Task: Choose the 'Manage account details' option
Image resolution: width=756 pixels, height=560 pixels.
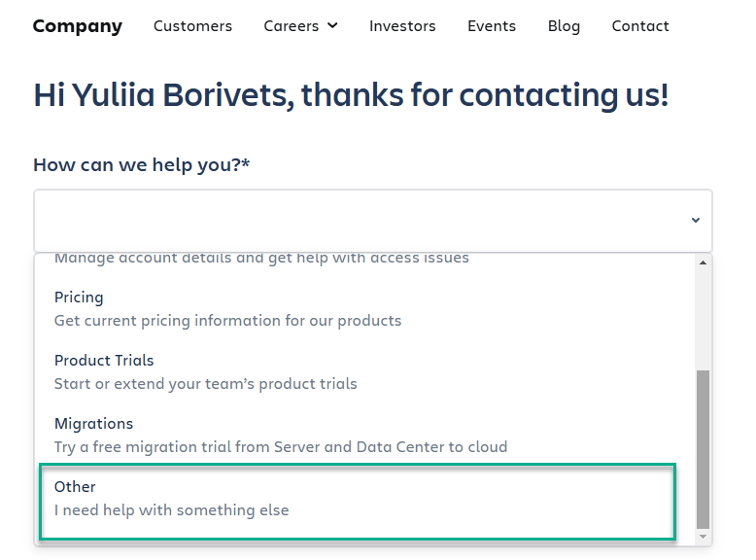Action: point(261,259)
